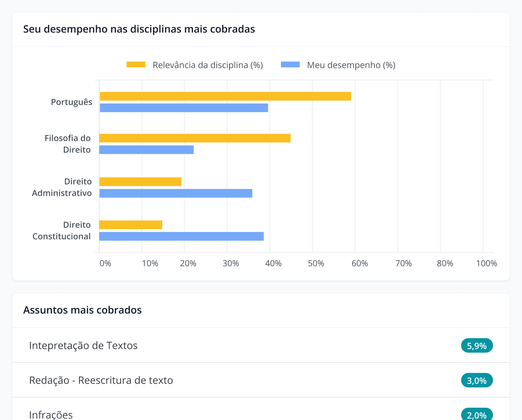Open the Intepretação de Textos item
The width and height of the screenshot is (522, 420).
pyautogui.click(x=83, y=345)
